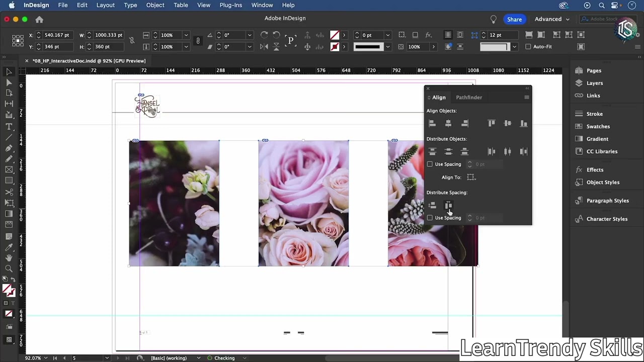Click Distribute left edges icon

point(492,151)
